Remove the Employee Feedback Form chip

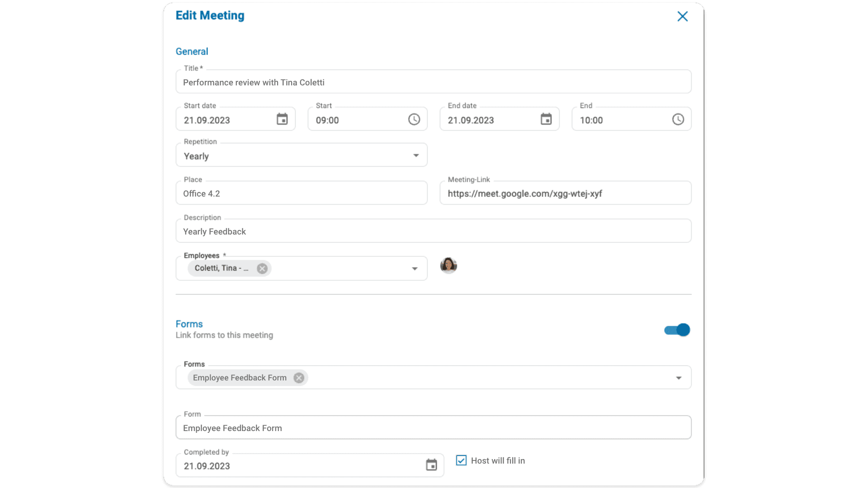299,378
